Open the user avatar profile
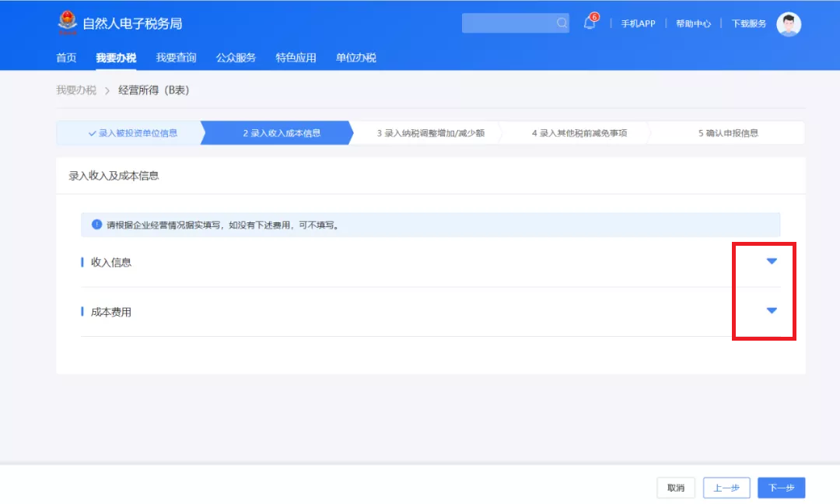 pyautogui.click(x=789, y=24)
